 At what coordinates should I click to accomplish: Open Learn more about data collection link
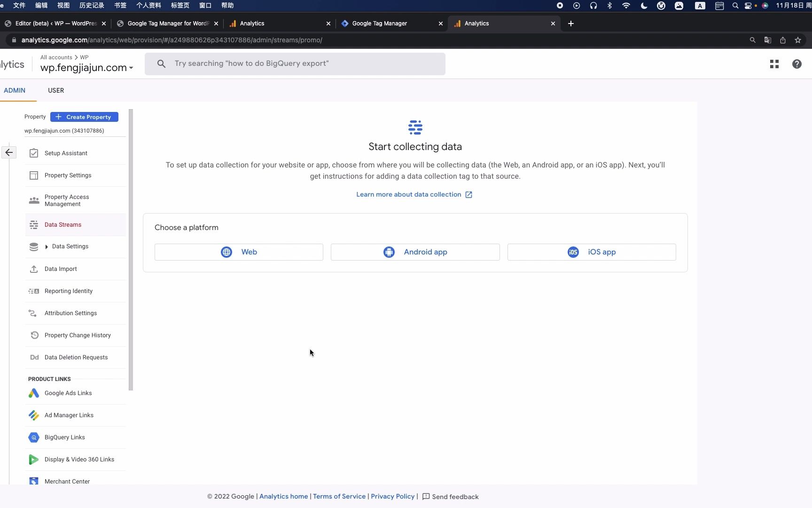pos(414,195)
